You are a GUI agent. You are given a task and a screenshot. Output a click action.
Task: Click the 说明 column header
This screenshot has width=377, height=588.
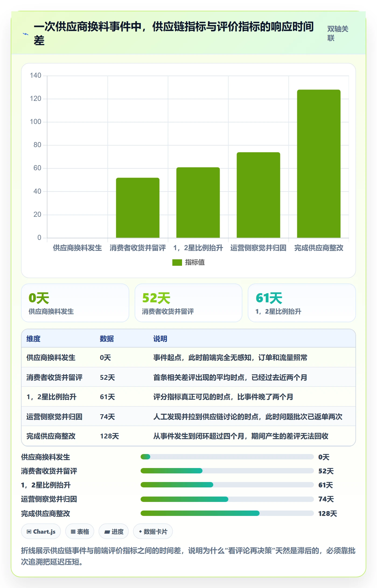click(x=160, y=339)
